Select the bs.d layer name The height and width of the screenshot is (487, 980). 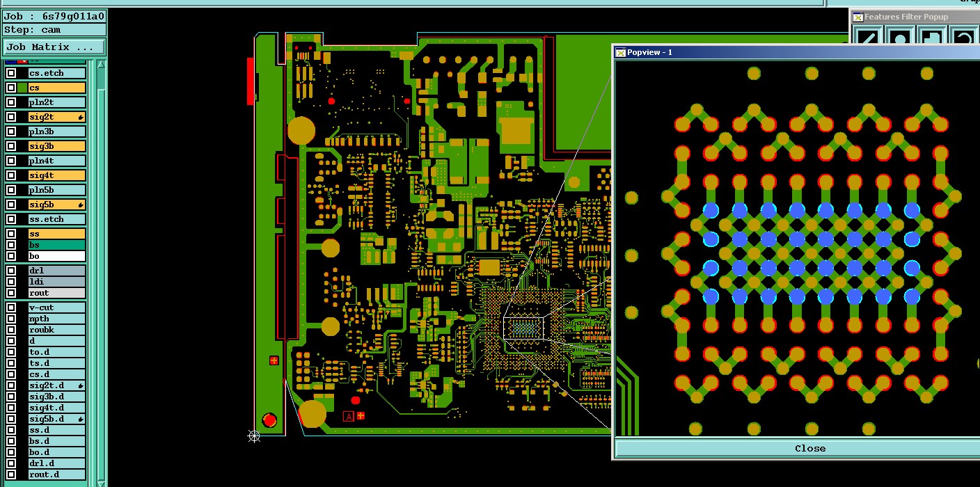click(x=57, y=441)
